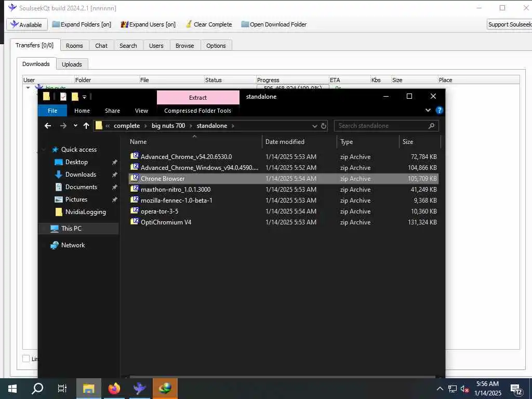Toggle Expand Users [on] in Soulseek toolbar
Viewport: 532px width, 399px height.
click(x=148, y=24)
